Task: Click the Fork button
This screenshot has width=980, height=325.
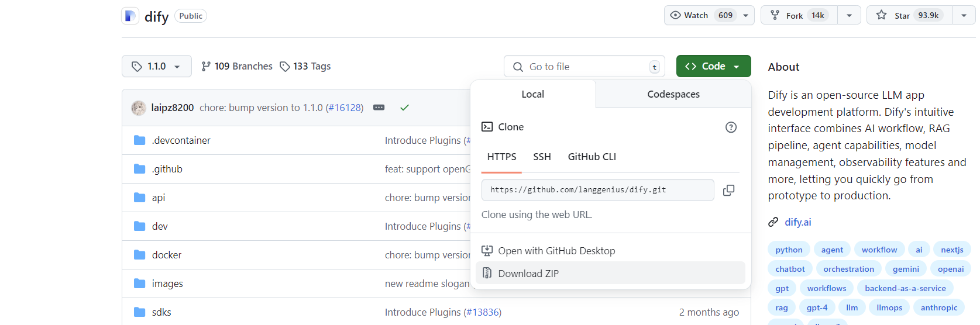Action: click(x=799, y=15)
